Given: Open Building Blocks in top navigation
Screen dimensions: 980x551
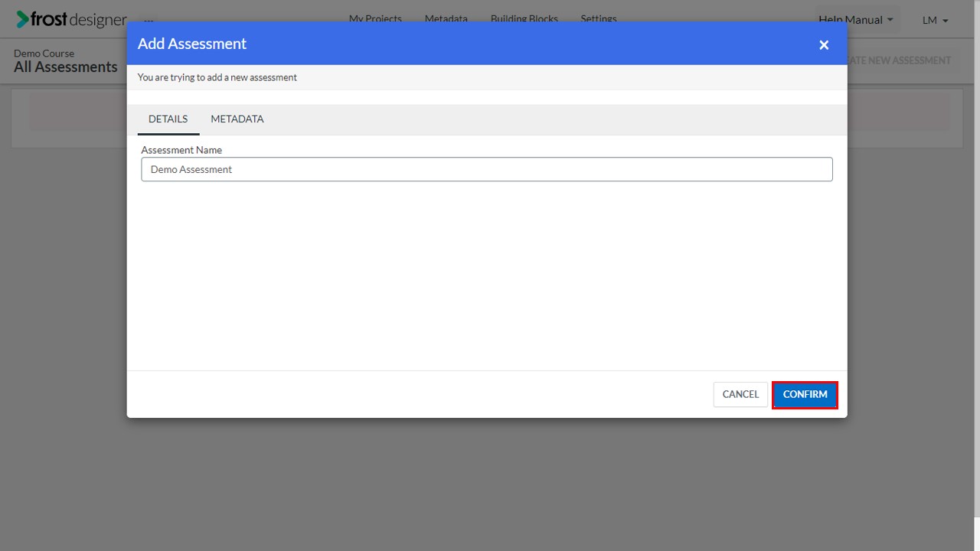Looking at the screenshot, I should click(524, 18).
